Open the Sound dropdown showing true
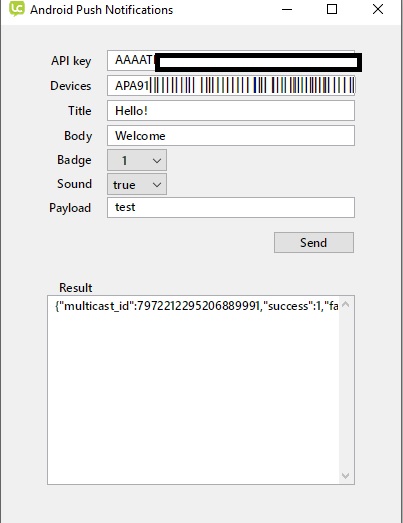This screenshot has height=523, width=403. pyautogui.click(x=137, y=184)
